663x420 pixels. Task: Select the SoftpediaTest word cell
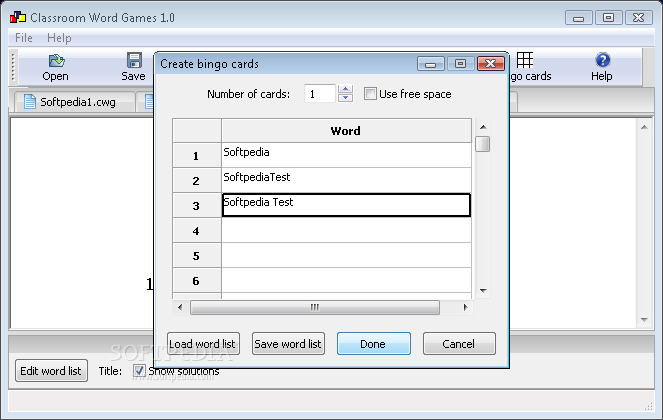point(346,180)
